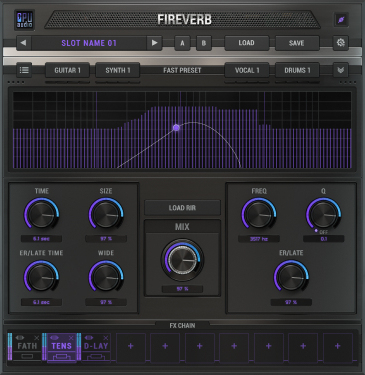Click the TIME value field under the knob
The width and height of the screenshot is (365, 375).
pyautogui.click(x=41, y=239)
